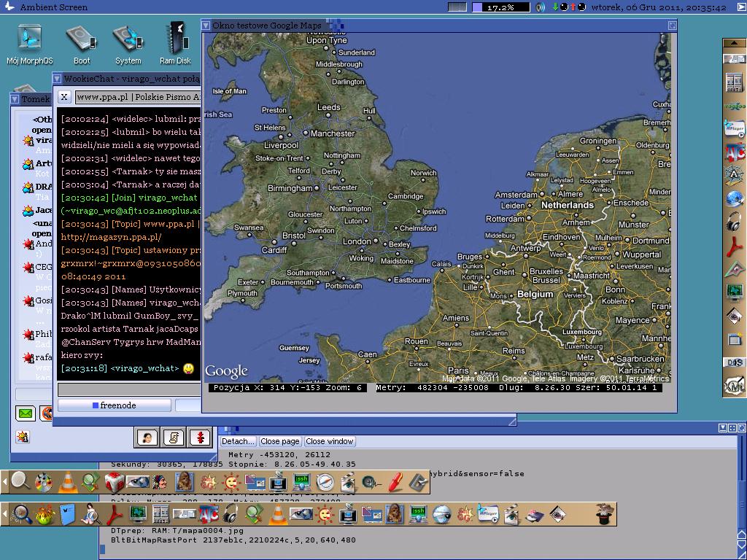Image resolution: width=747 pixels, height=560 pixels.
Task: Click the Voodoo icon in right-side dock
Action: point(734,106)
